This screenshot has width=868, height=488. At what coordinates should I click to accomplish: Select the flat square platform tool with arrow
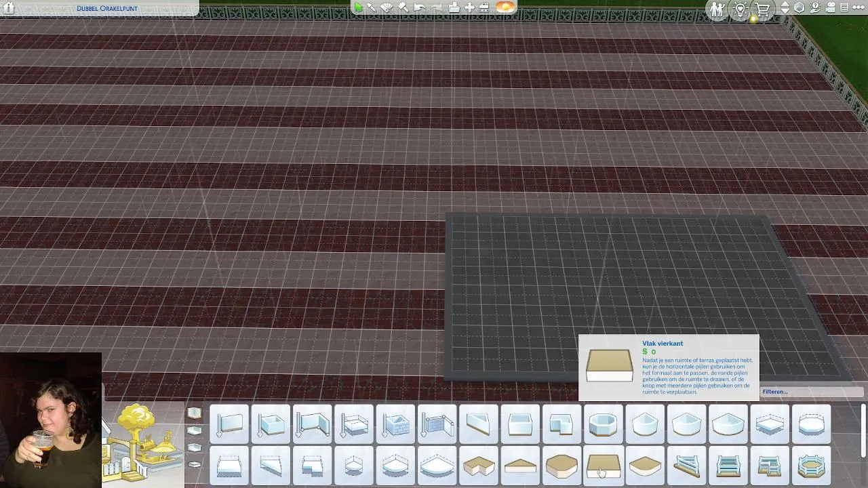(354, 424)
